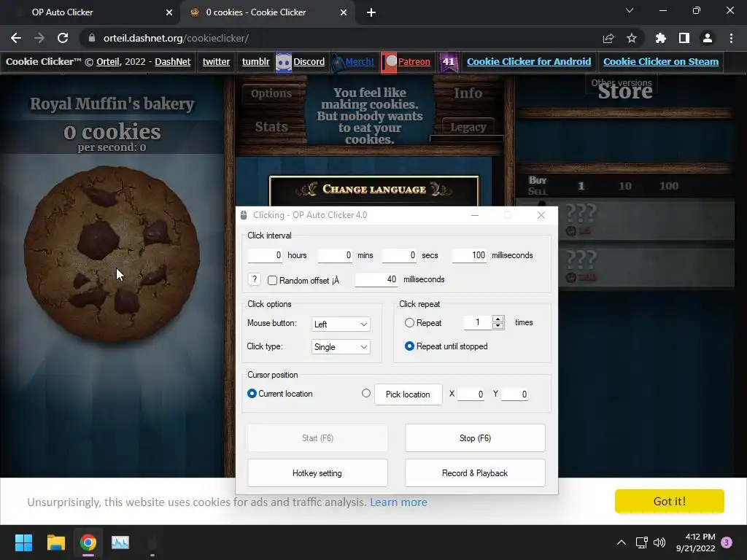Dismiss cookie notice with Got it!
Screen dimensions: 747x560
[670, 502]
